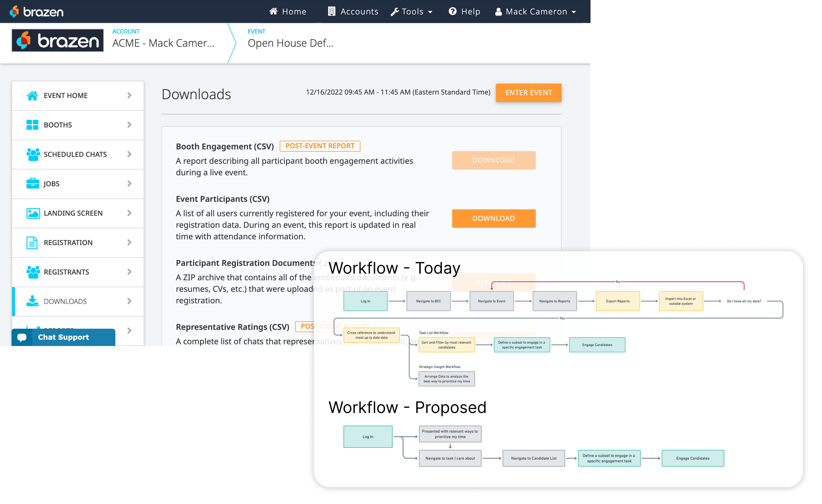Screen dimensions: 822x504
Task: Download the Event Participants CSV
Action: tap(493, 218)
